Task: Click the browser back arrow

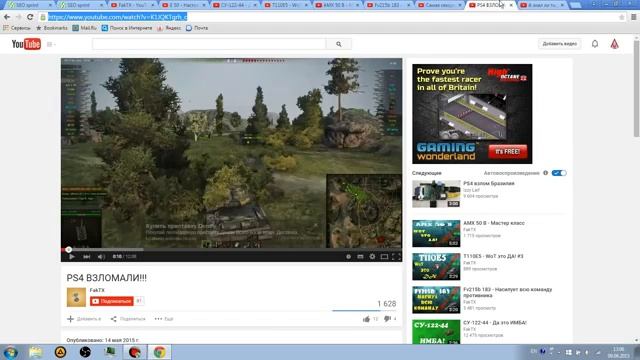Action: pos(7,17)
